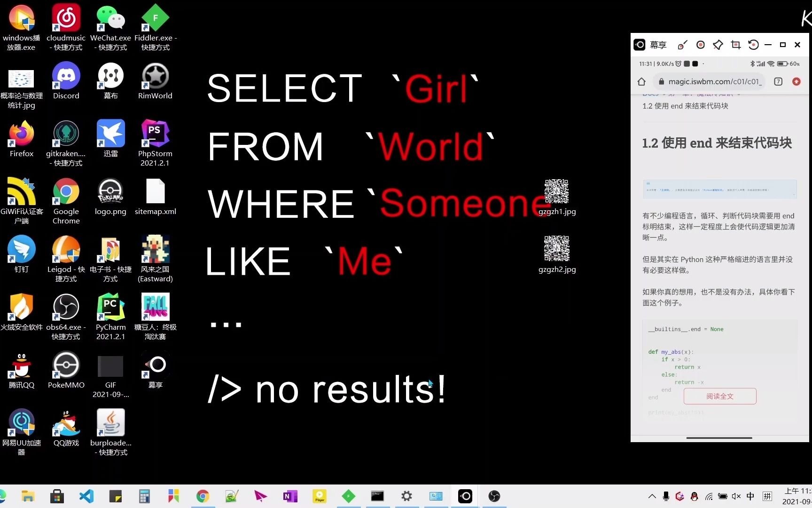
Task: Open the Calculator from the taskbar
Action: point(144,496)
